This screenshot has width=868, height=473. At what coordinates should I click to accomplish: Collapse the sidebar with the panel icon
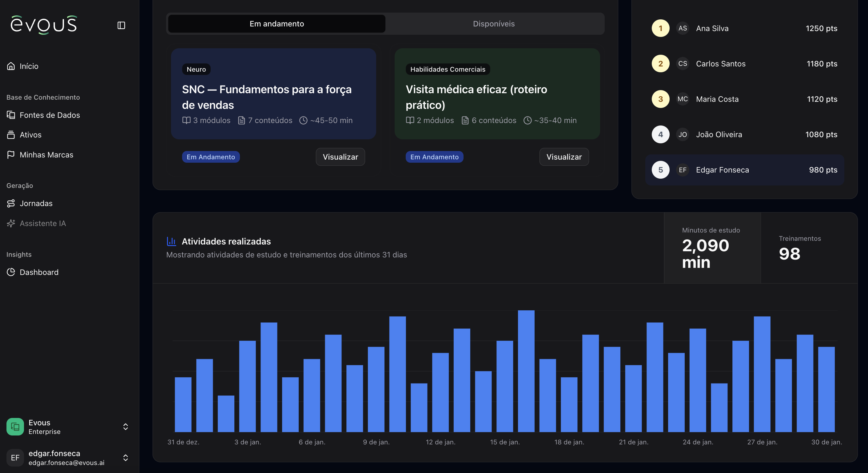(121, 25)
